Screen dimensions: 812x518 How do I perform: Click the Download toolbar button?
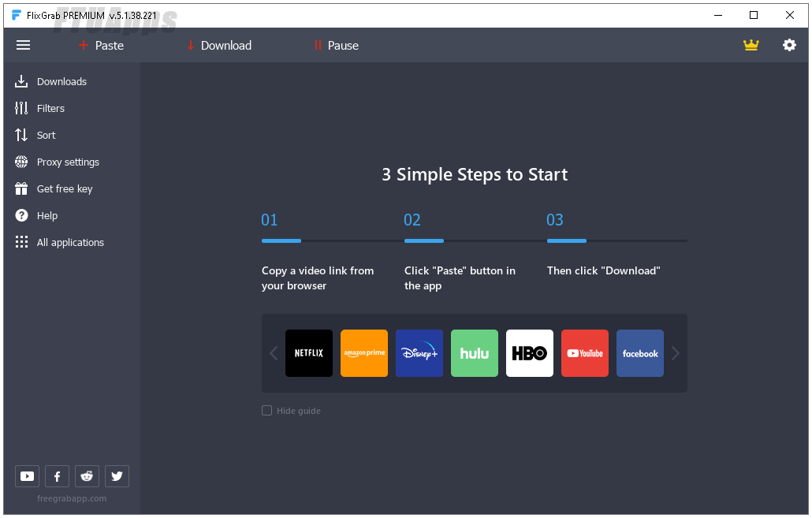pyautogui.click(x=219, y=46)
